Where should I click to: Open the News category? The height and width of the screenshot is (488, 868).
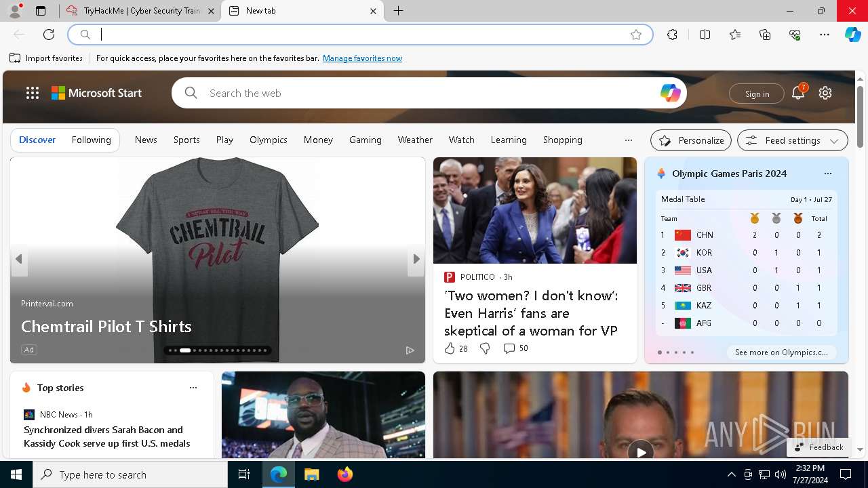pos(146,140)
